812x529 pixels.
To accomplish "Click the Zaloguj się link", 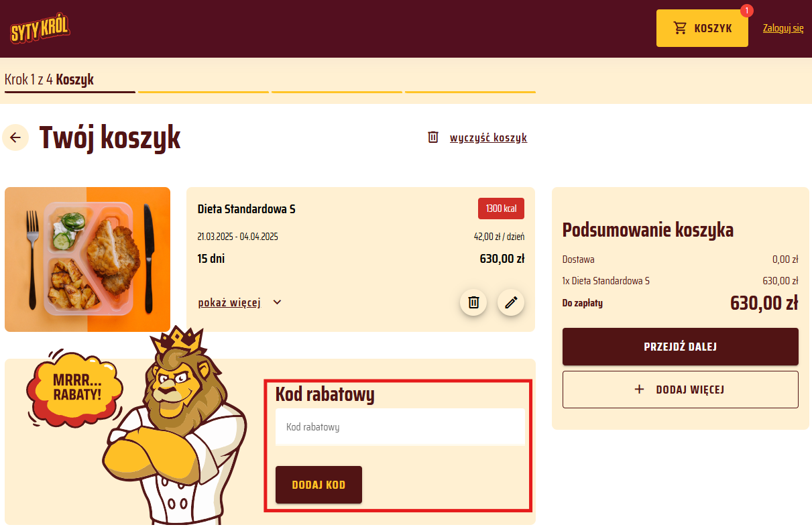I will click(x=783, y=28).
